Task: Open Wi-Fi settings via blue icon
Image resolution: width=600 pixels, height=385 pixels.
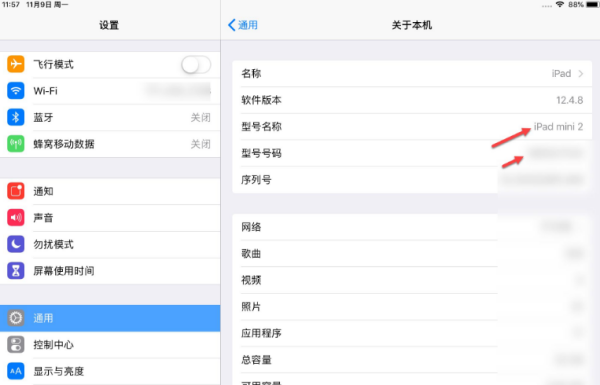Action: coord(16,91)
